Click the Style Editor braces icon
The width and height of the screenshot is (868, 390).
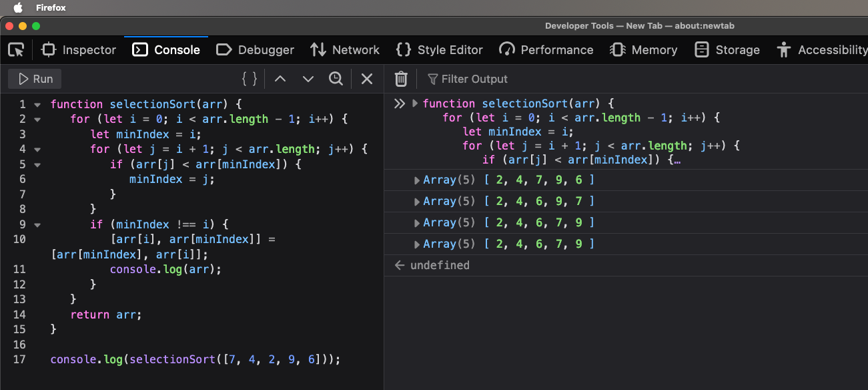coord(403,49)
